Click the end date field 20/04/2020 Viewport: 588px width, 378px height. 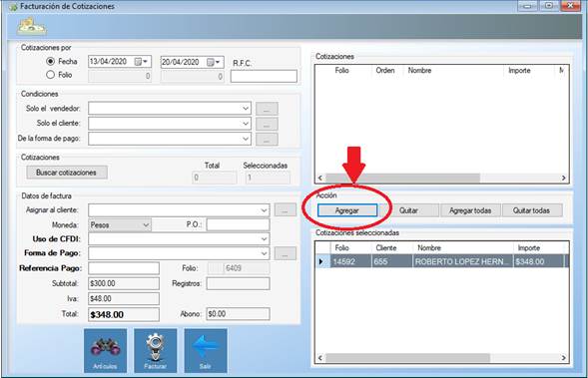tap(192, 62)
